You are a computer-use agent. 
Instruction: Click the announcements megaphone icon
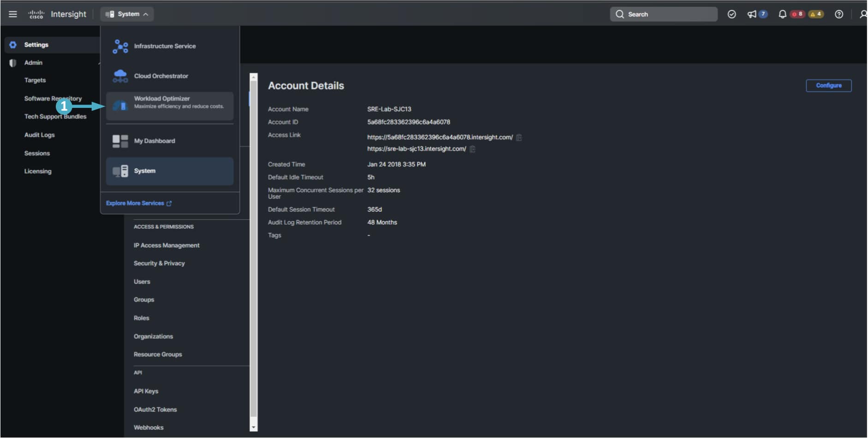click(x=752, y=14)
